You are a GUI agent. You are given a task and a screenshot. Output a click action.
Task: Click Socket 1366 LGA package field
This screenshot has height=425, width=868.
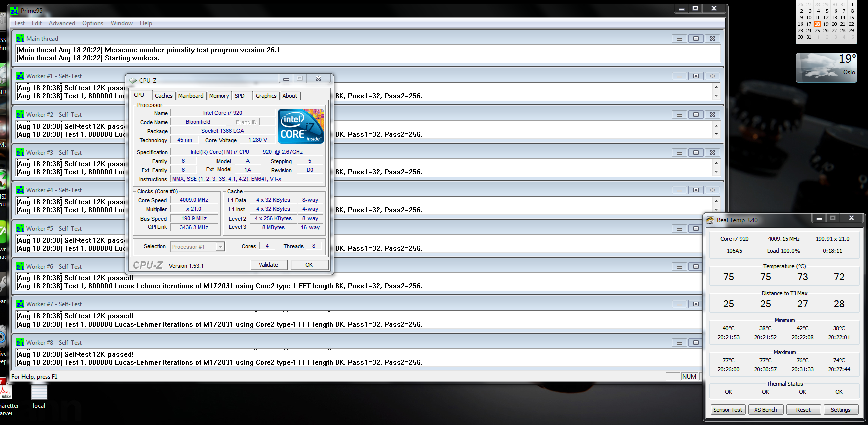coord(223,131)
